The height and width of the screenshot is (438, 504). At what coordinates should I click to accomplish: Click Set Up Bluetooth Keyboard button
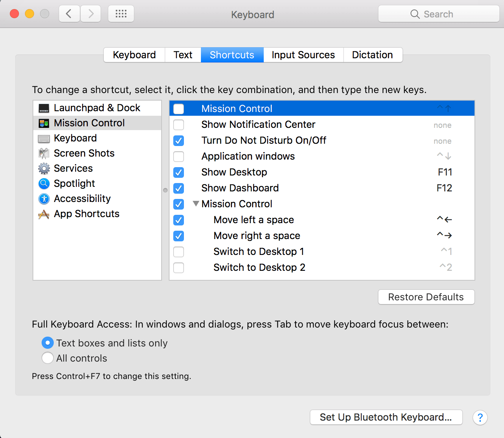point(386,417)
